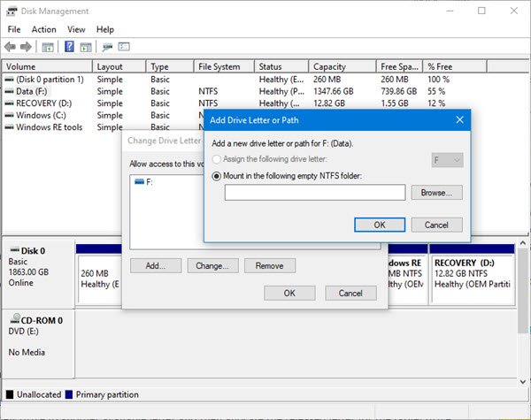531x420 pixels.
Task: Click the Refresh disk toolbar icon
Action: tap(107, 47)
